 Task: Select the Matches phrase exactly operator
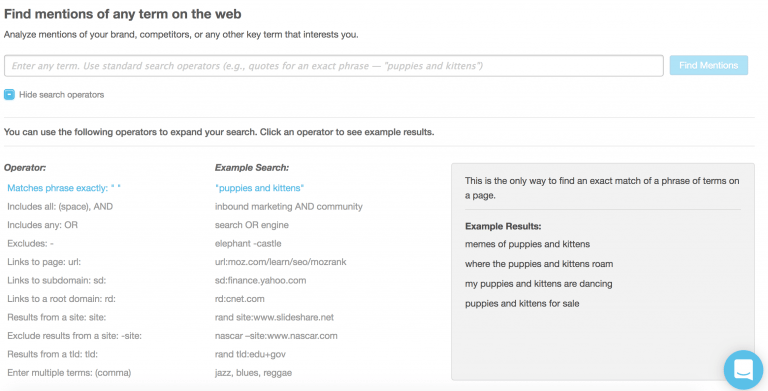coord(64,188)
